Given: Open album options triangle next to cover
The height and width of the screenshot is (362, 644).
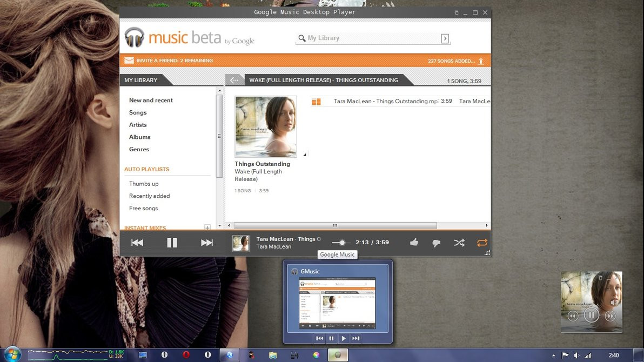Looking at the screenshot, I should click(x=305, y=155).
